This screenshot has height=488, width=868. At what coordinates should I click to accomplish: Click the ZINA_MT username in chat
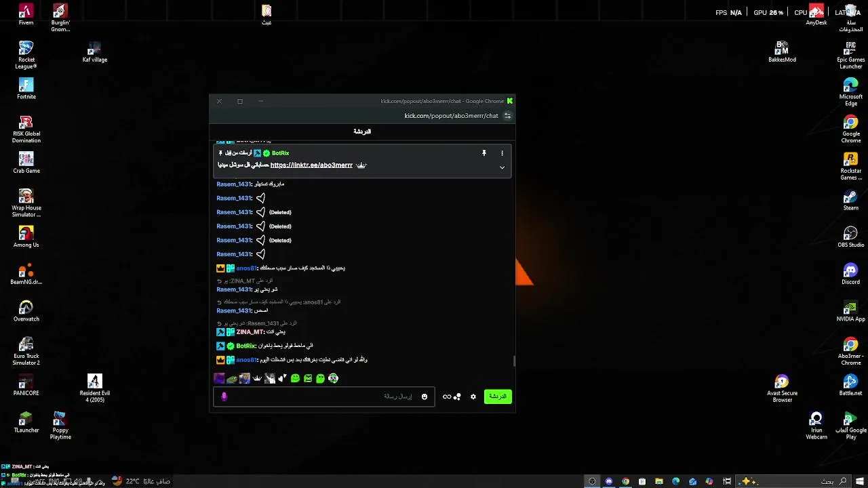pos(250,332)
